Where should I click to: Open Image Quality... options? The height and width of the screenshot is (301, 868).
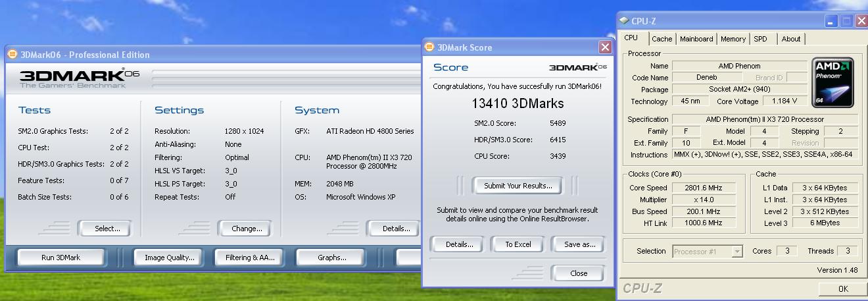[x=170, y=258]
